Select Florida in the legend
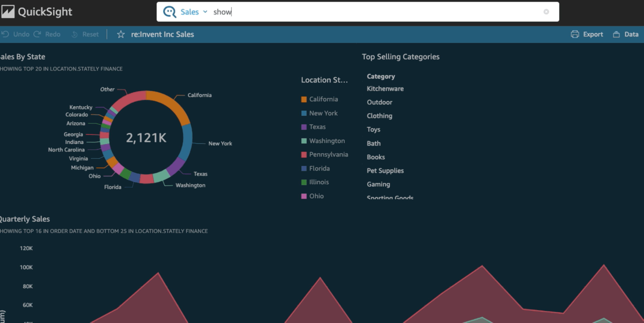 click(319, 169)
